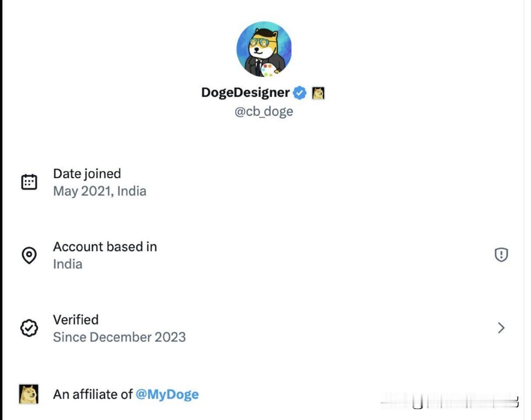
Task: Expand the Verified row using the chevron arrow
Action: (x=501, y=328)
